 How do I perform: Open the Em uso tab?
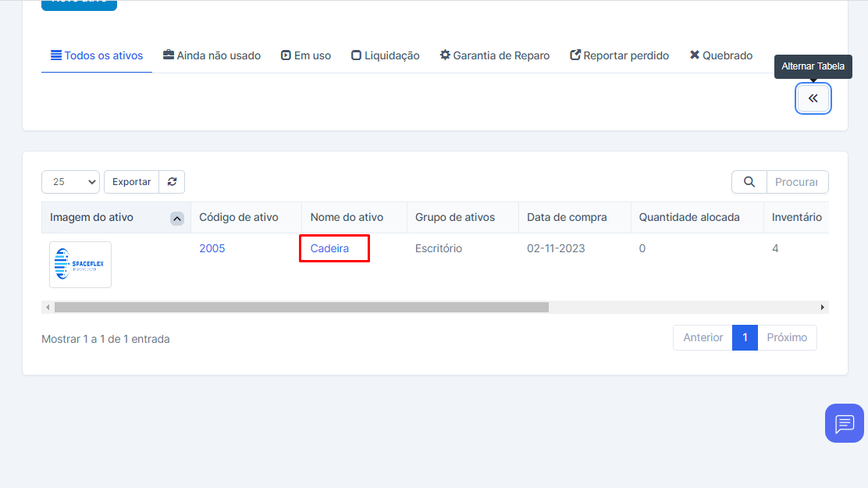(306, 56)
